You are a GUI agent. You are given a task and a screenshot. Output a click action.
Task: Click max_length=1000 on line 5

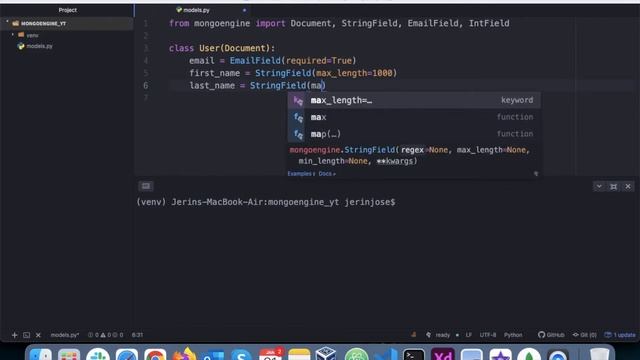[354, 73]
